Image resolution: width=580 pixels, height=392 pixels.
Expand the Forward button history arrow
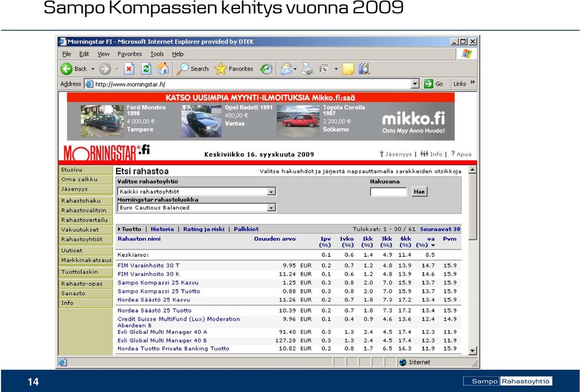tap(117, 69)
